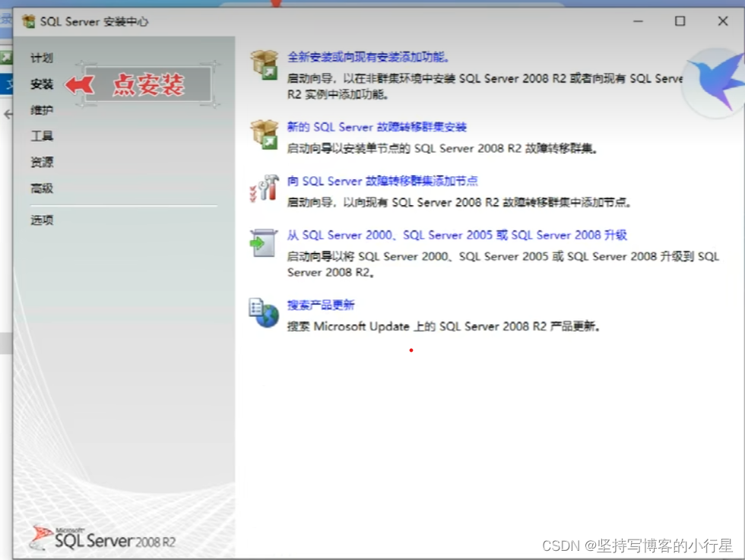Click the SQL Server 2008 R2 logo
This screenshot has width=745, height=560.
tap(103, 536)
